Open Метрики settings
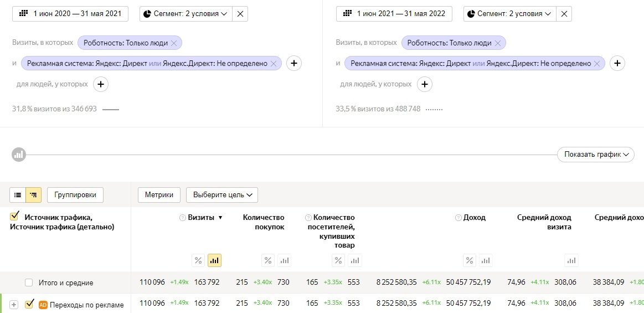The image size is (644, 313). (159, 195)
